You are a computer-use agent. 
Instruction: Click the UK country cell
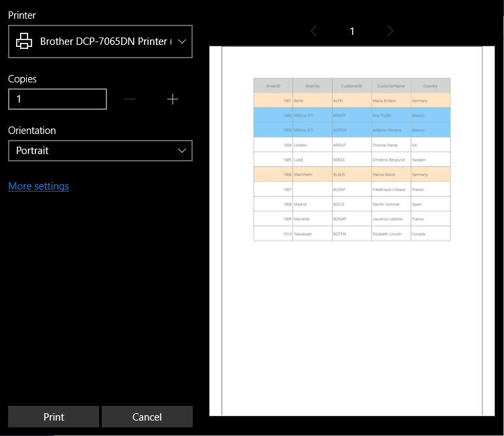[430, 145]
